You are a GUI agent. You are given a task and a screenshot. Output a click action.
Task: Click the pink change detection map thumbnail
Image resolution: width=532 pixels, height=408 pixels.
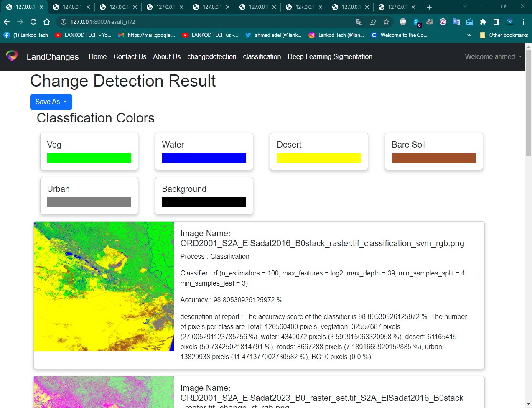(104, 392)
